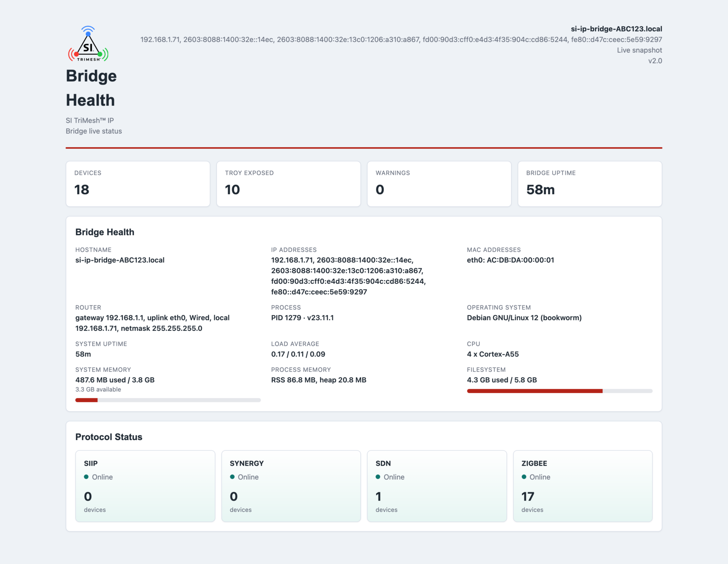Viewport: 728px width, 564px height.
Task: Click the ZIGBEE green online status dot
Action: [x=524, y=477]
